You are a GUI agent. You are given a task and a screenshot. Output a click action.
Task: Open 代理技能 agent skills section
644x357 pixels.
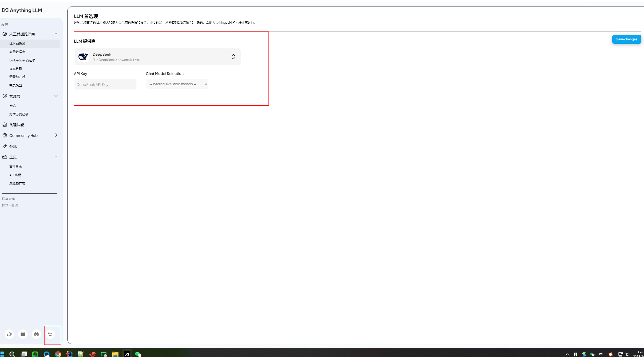click(x=17, y=125)
